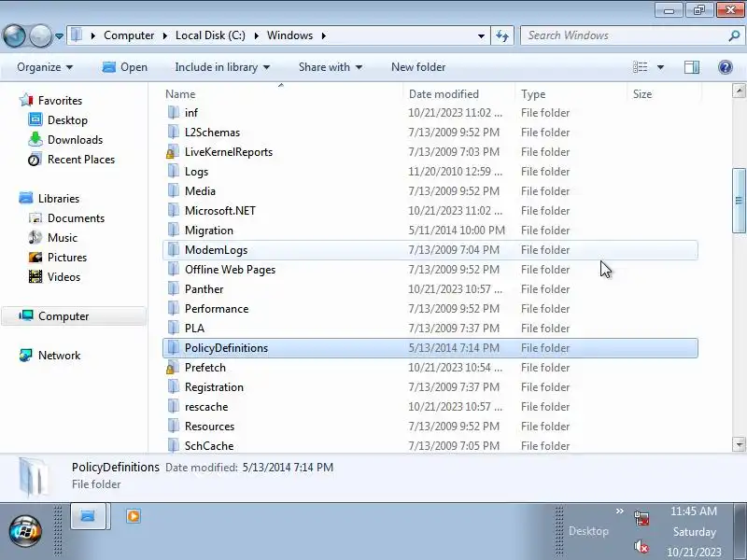Select the locked Prefetch folder icon
This screenshot has height=560, width=747.
click(x=173, y=368)
